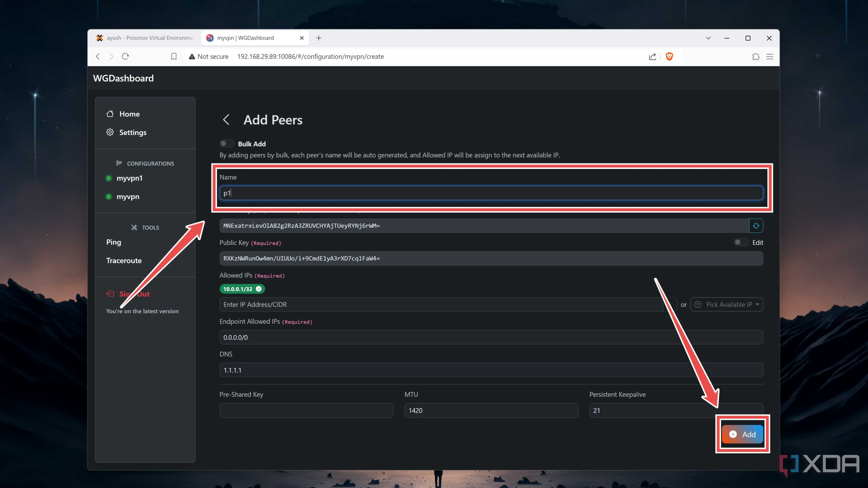Open Settings in the sidebar
Viewport: 868px width, 488px height.
(133, 132)
